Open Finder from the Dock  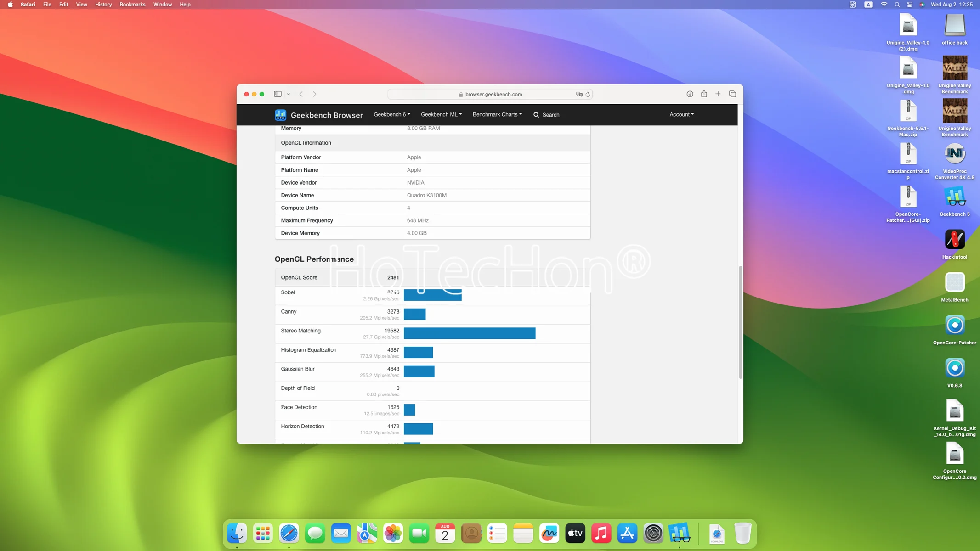tap(237, 533)
